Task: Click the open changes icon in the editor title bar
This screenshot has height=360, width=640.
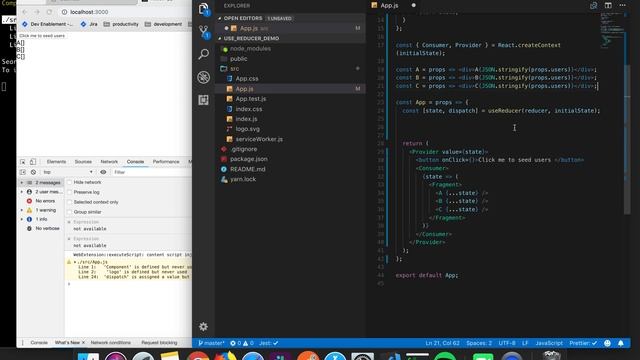Action: 593,5
